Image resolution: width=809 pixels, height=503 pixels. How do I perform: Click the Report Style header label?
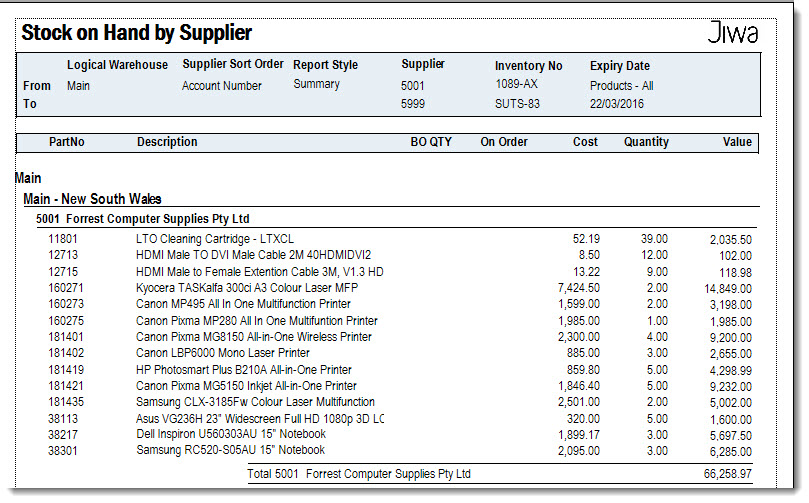click(x=326, y=65)
